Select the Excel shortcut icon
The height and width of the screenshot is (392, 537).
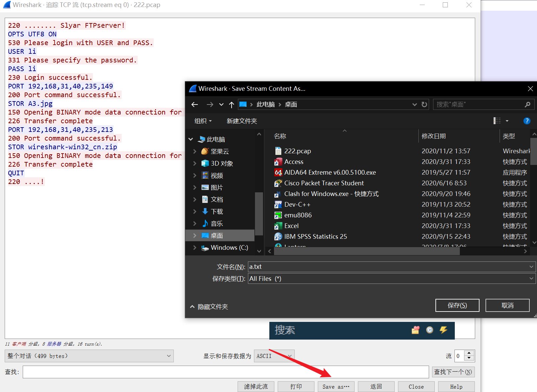point(278,226)
